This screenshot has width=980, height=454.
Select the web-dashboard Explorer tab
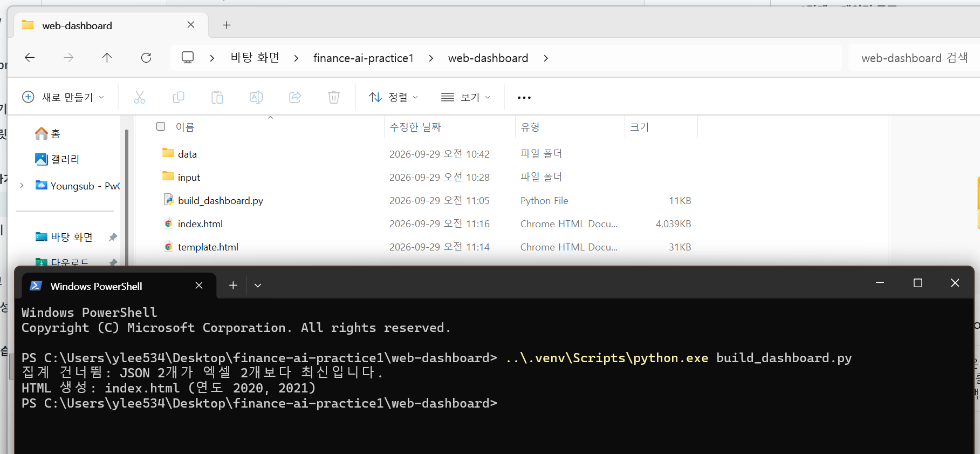[x=110, y=25]
